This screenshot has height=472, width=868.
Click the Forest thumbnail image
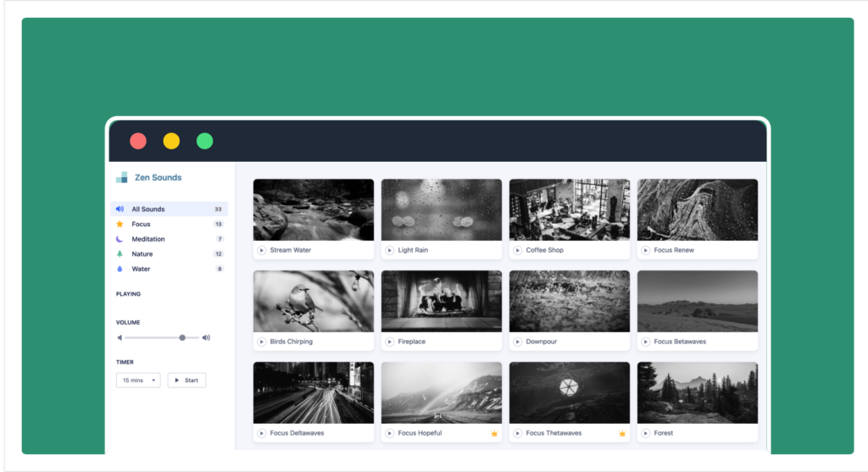pos(698,393)
